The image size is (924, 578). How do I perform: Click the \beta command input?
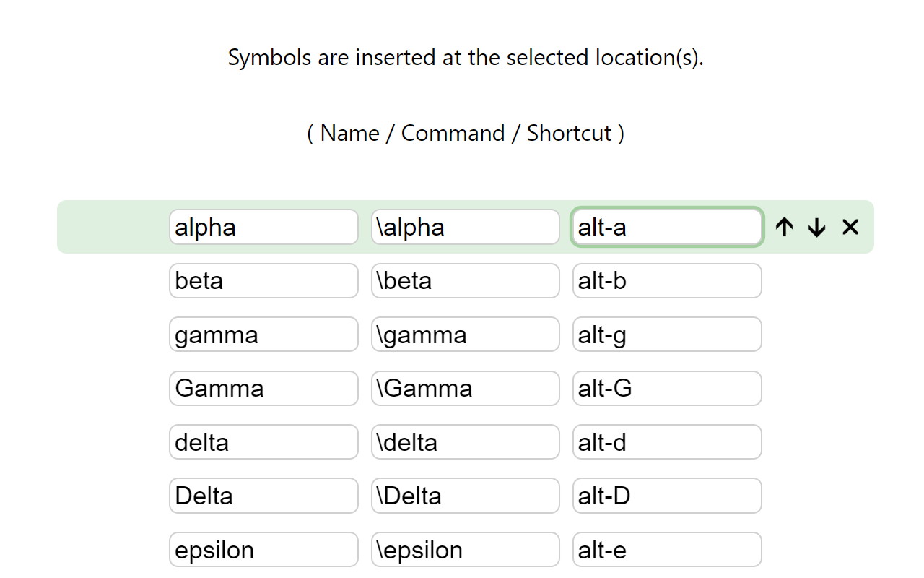(466, 281)
